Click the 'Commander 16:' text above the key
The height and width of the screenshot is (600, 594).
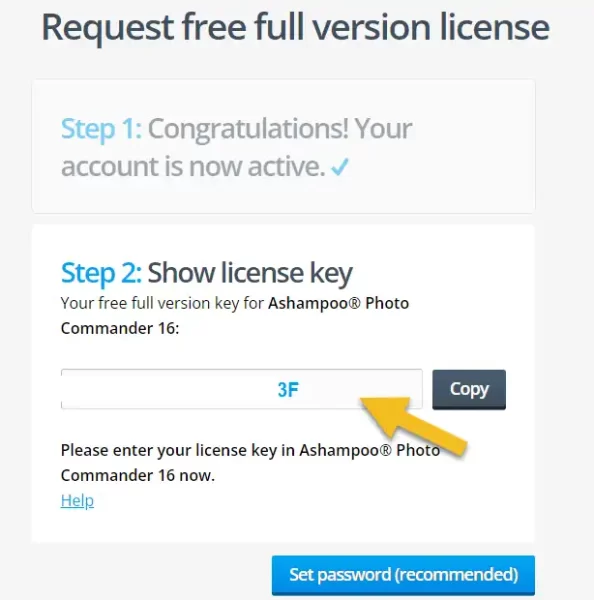click(x=120, y=328)
